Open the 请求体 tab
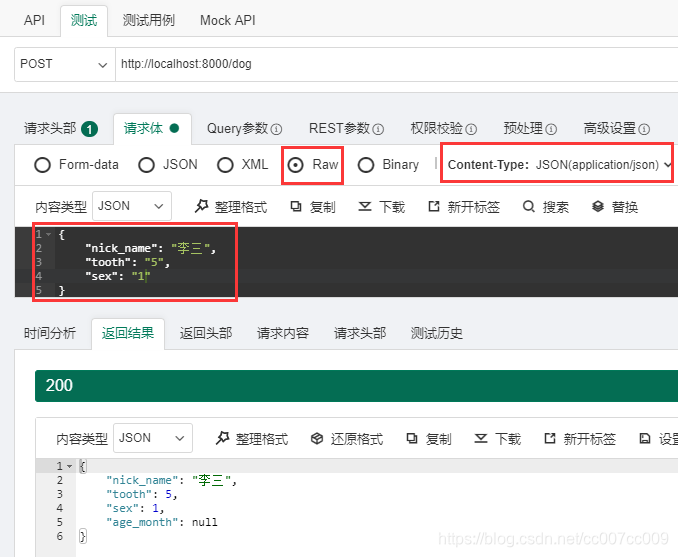The height and width of the screenshot is (557, 678). [x=152, y=128]
